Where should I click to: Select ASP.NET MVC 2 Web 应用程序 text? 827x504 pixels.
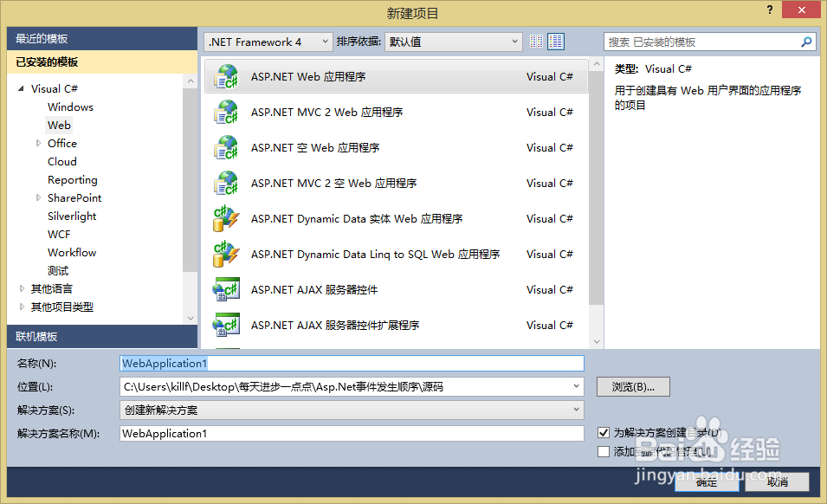327,113
